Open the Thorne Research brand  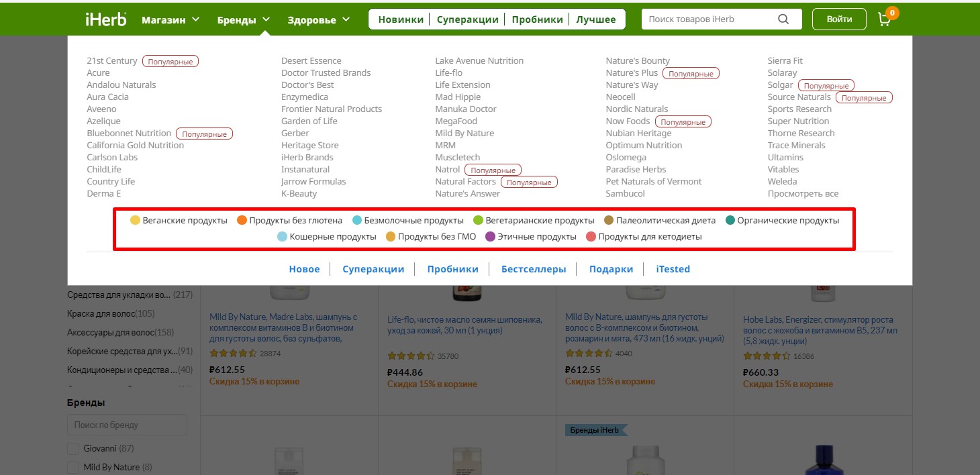click(801, 133)
